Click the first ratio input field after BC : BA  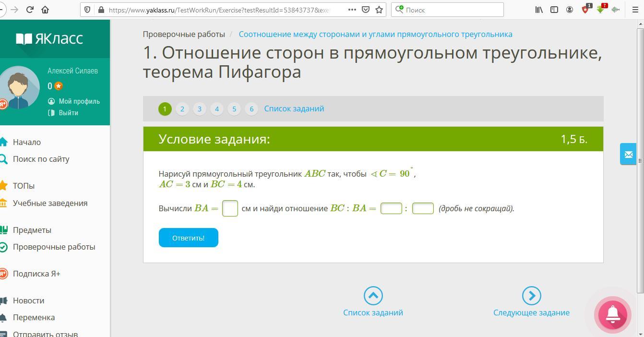[391, 208]
